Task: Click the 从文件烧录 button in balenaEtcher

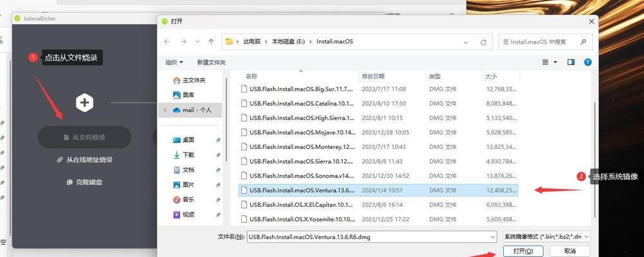Action: tap(85, 137)
